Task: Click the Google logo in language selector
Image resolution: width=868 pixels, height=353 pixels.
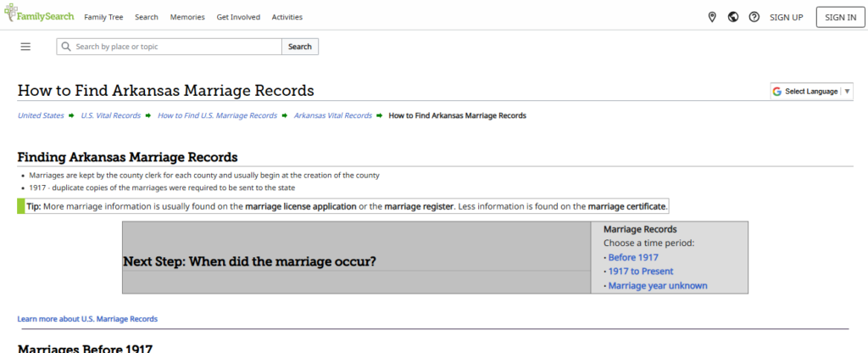Action: point(777,92)
